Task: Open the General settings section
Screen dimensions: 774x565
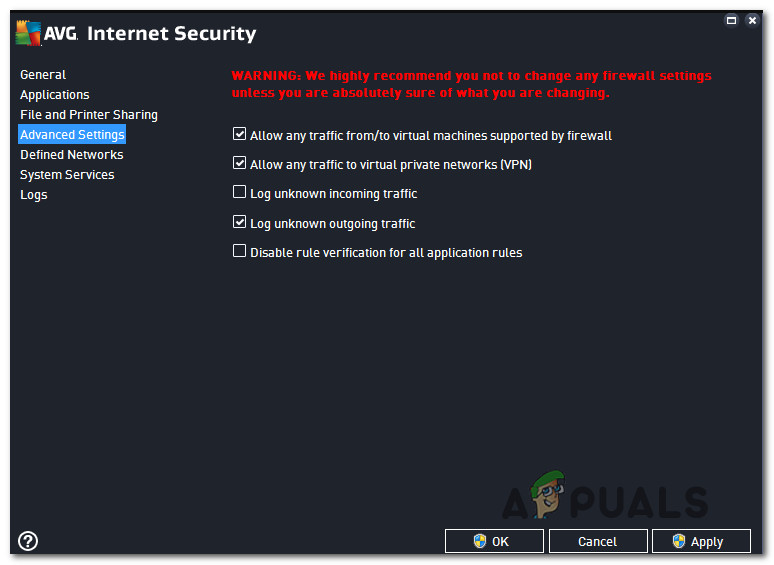Action: (x=43, y=75)
